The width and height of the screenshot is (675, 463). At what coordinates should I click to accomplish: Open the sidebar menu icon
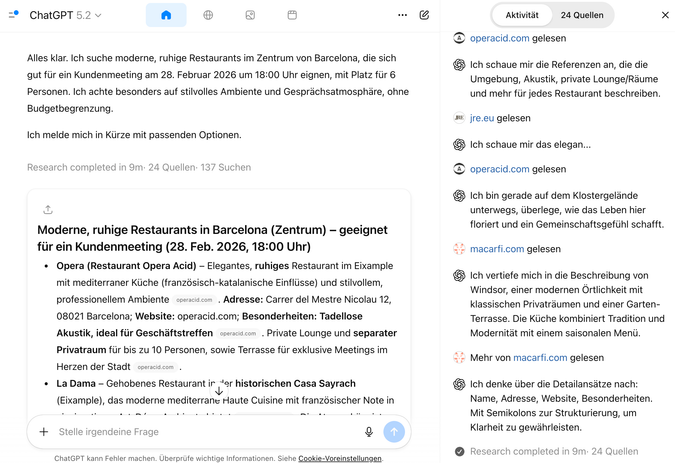13,15
